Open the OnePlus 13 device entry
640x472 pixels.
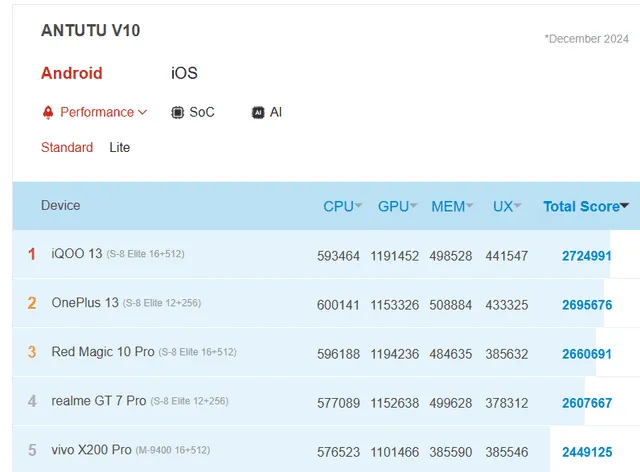(85, 303)
